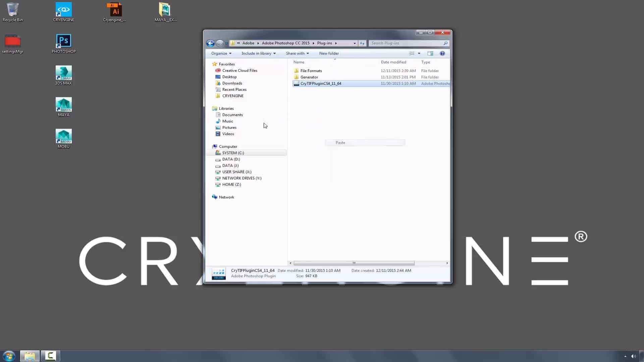644x362 pixels.
Task: Open the MOBU application icon
Action: [63, 136]
